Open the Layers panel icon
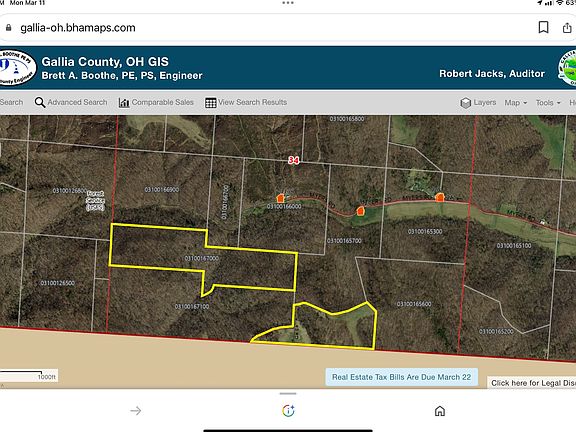This screenshot has height=432, width=576. [465, 103]
